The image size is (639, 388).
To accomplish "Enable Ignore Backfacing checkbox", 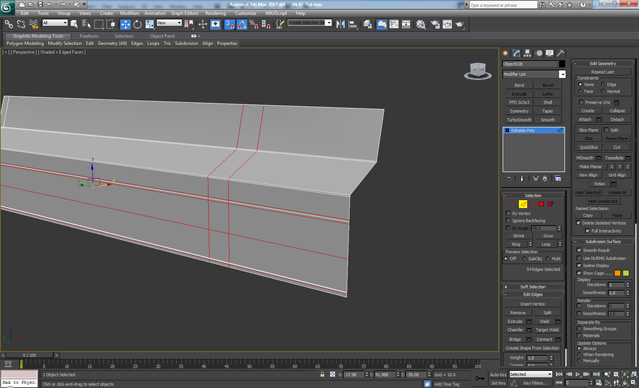I will pyautogui.click(x=508, y=221).
